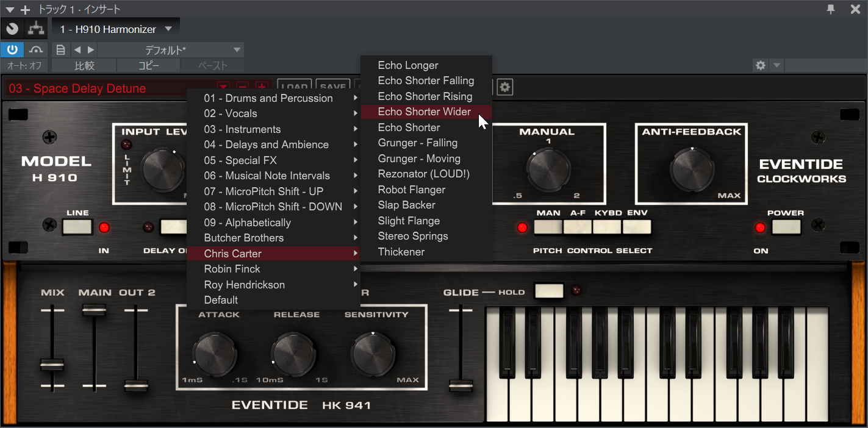This screenshot has width=868, height=428.
Task: Select the Grunger - Moving preset
Action: click(x=426, y=159)
